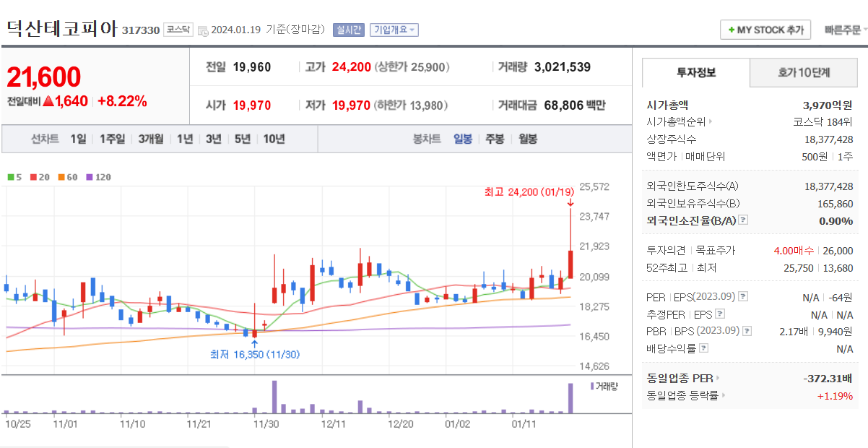
Task: Open the help icon next to PBR BPS(2023.09)
Action: tap(747, 331)
